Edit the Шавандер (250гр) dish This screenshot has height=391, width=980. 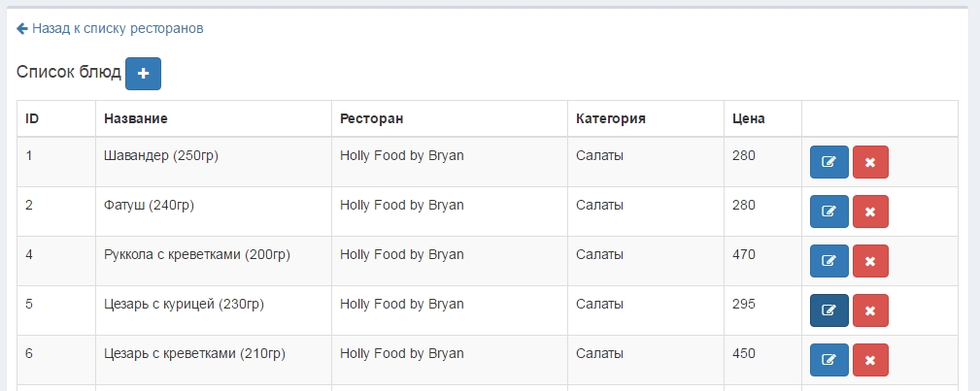(x=828, y=162)
